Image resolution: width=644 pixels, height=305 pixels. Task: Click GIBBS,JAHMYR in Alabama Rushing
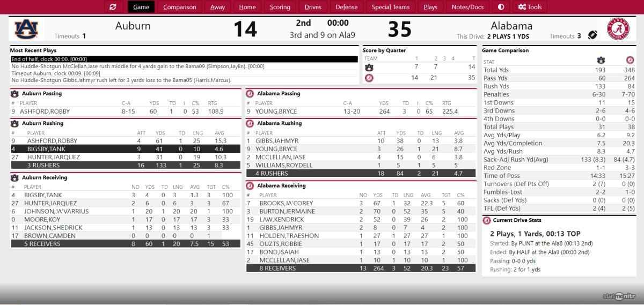pyautogui.click(x=277, y=141)
